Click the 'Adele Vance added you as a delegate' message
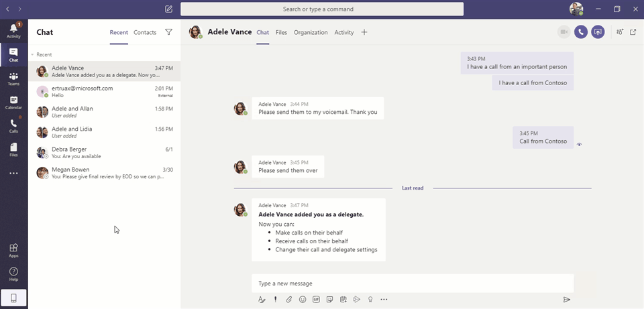Image resolution: width=644 pixels, height=309 pixels. (318, 230)
